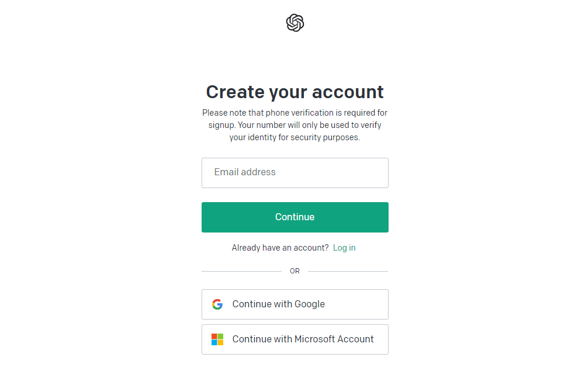
Task: Select the multicolor Google glyph
Action: click(217, 304)
